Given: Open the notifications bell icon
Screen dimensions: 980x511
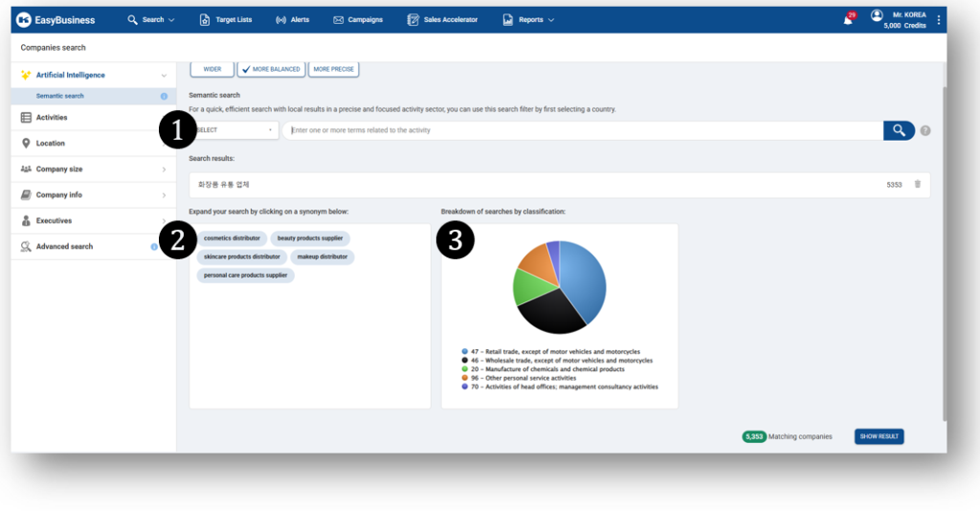Looking at the screenshot, I should pos(848,20).
